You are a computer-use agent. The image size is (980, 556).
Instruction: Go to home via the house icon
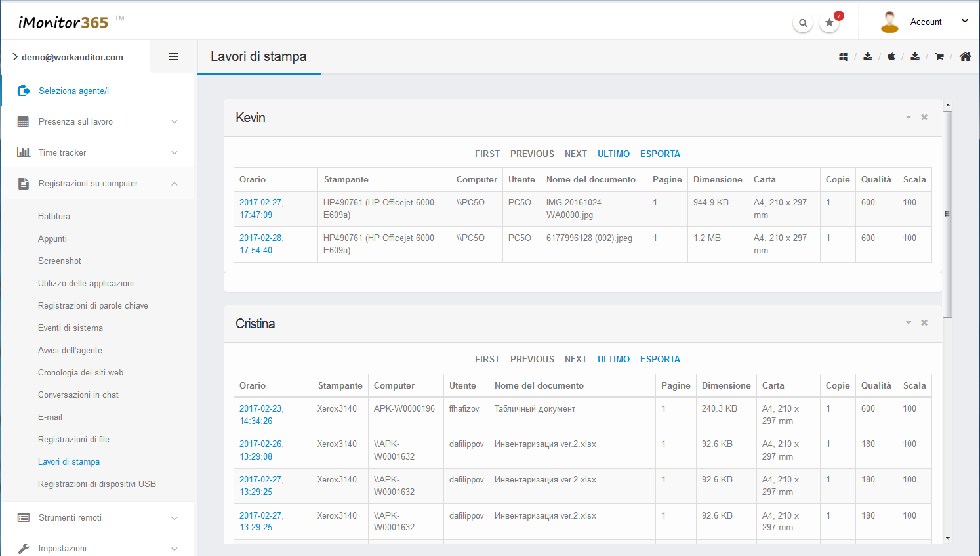click(x=965, y=57)
